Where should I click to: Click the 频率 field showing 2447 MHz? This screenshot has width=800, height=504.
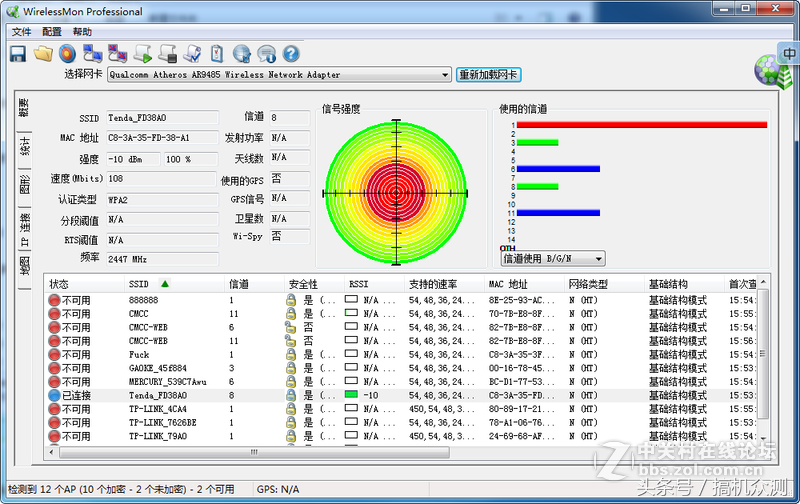click(162, 259)
